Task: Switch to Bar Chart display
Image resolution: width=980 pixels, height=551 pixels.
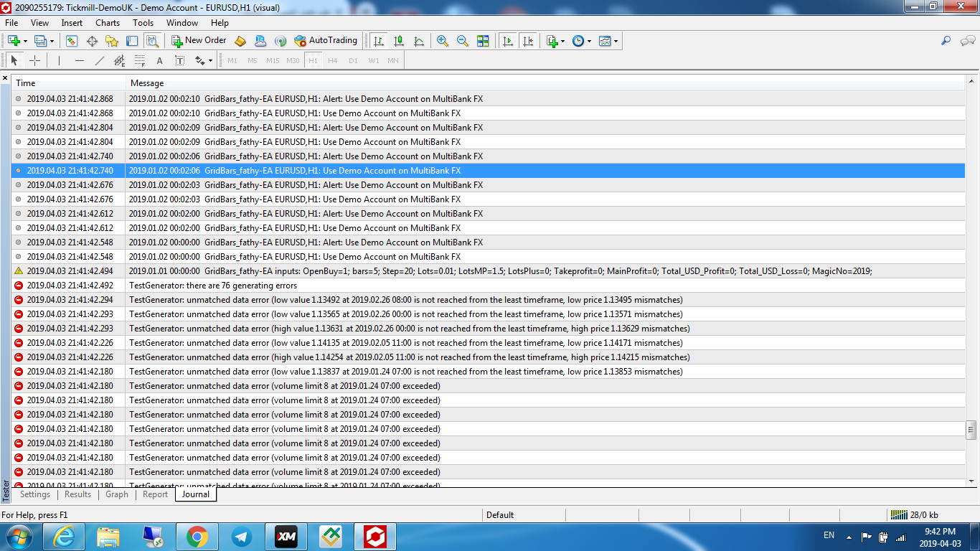Action: click(x=379, y=41)
